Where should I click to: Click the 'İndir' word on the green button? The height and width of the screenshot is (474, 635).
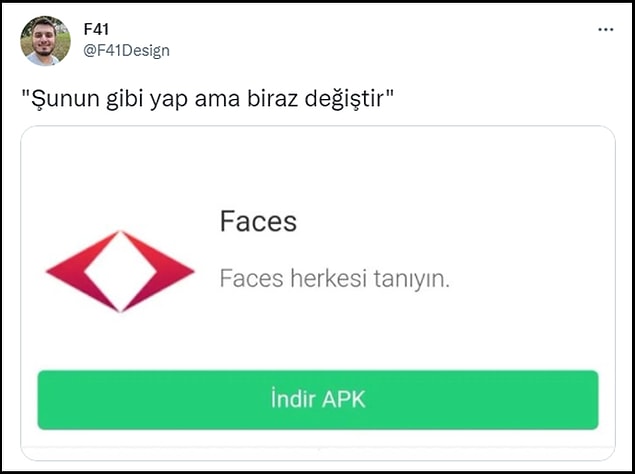pos(293,399)
